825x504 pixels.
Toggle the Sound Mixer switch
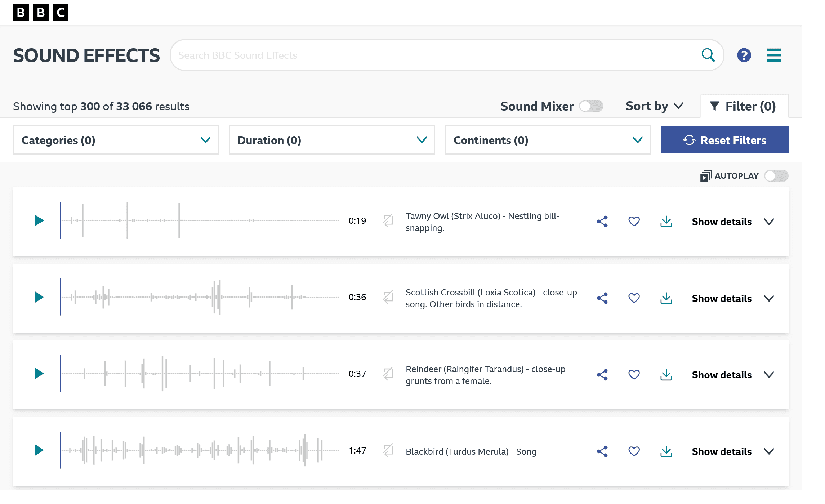pyautogui.click(x=591, y=106)
